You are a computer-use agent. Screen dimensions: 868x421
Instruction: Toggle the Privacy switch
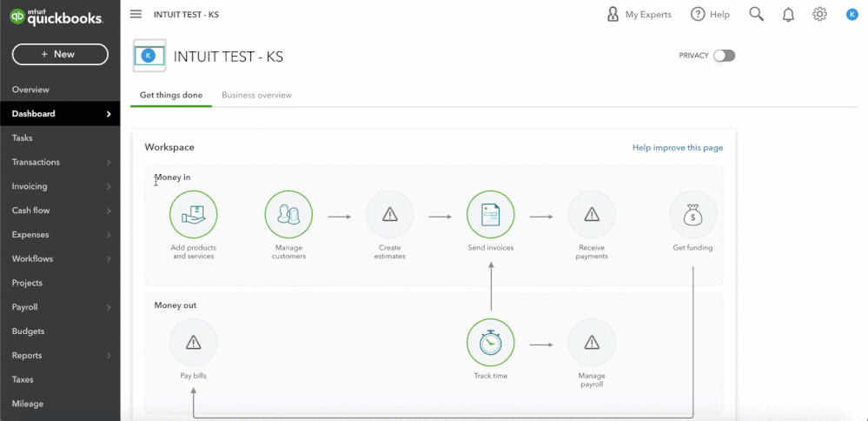tap(724, 56)
